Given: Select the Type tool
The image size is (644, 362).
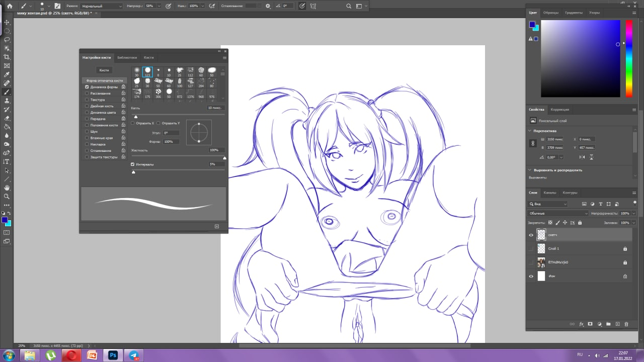Looking at the screenshot, I should (7, 161).
